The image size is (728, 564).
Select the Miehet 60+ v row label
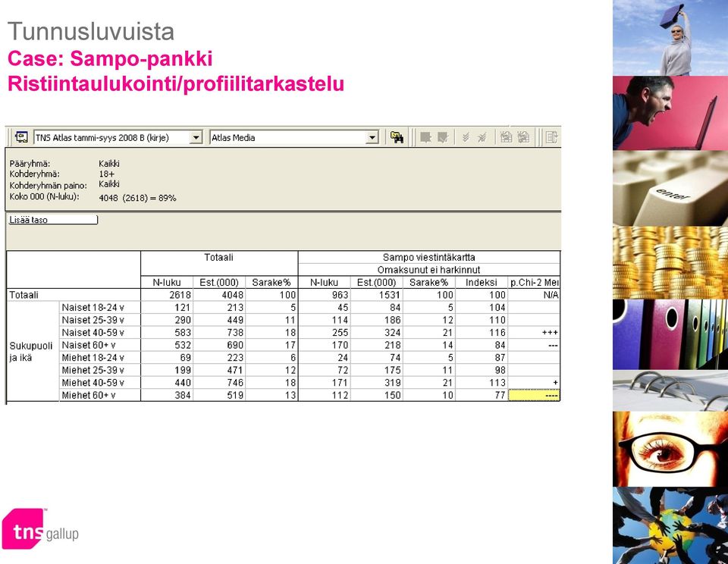(x=100, y=395)
